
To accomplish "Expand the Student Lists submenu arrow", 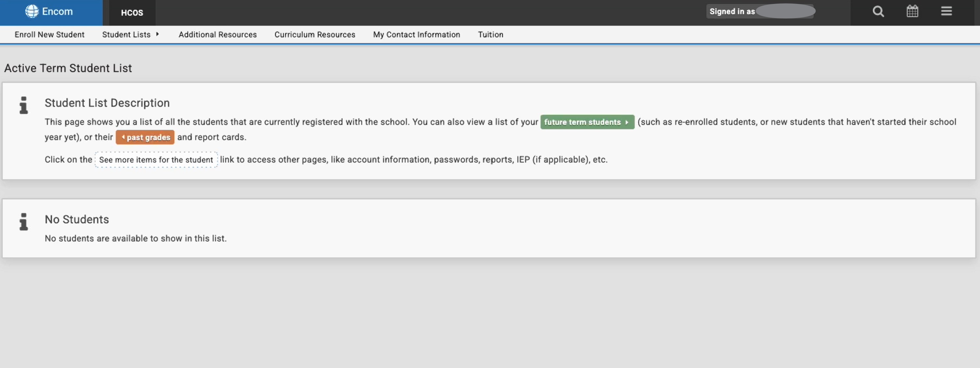I will (x=157, y=34).
